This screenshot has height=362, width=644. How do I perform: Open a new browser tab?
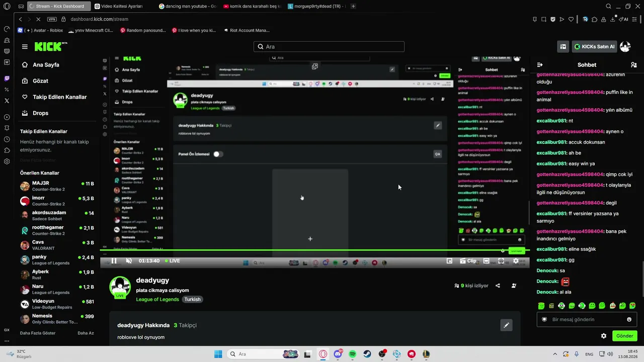[x=354, y=7]
